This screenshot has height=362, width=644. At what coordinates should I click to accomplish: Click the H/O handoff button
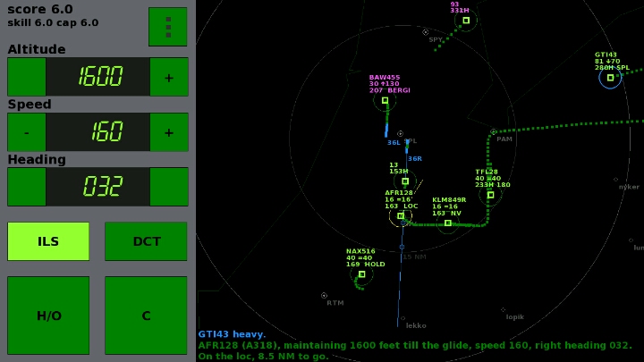click(48, 316)
